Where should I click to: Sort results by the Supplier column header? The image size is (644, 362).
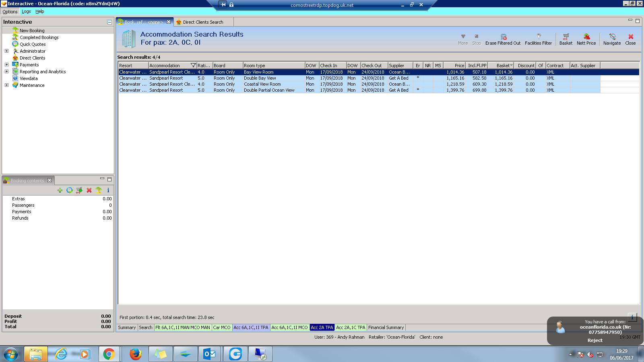(x=400, y=66)
